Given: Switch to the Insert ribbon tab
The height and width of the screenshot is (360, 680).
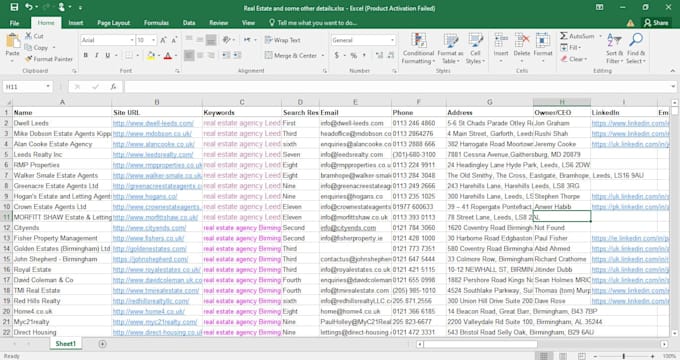Looking at the screenshot, I should [x=75, y=23].
